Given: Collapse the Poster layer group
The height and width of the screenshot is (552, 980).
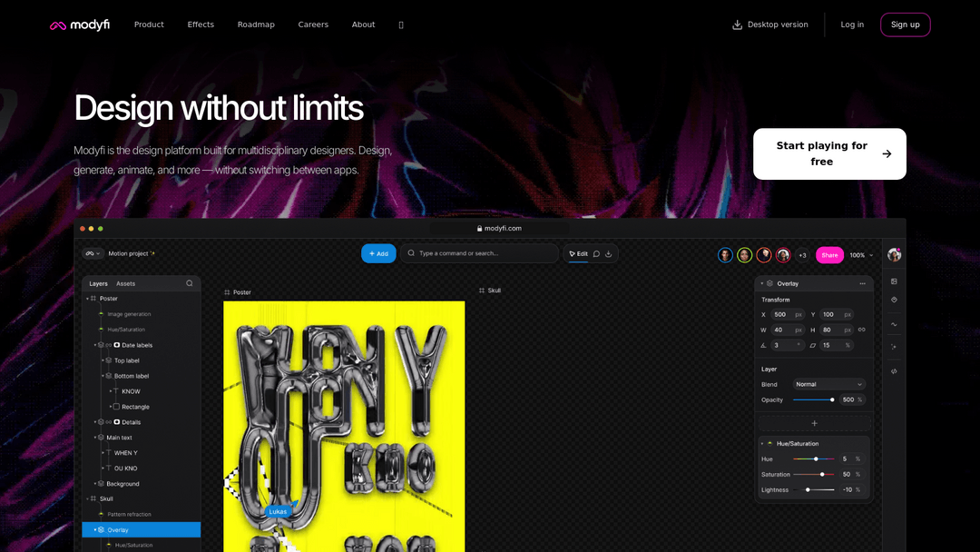Looking at the screenshot, I should [x=87, y=299].
